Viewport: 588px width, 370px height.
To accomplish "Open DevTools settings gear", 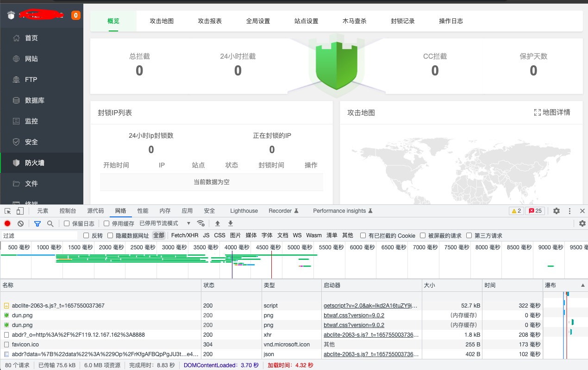I will coord(557,211).
